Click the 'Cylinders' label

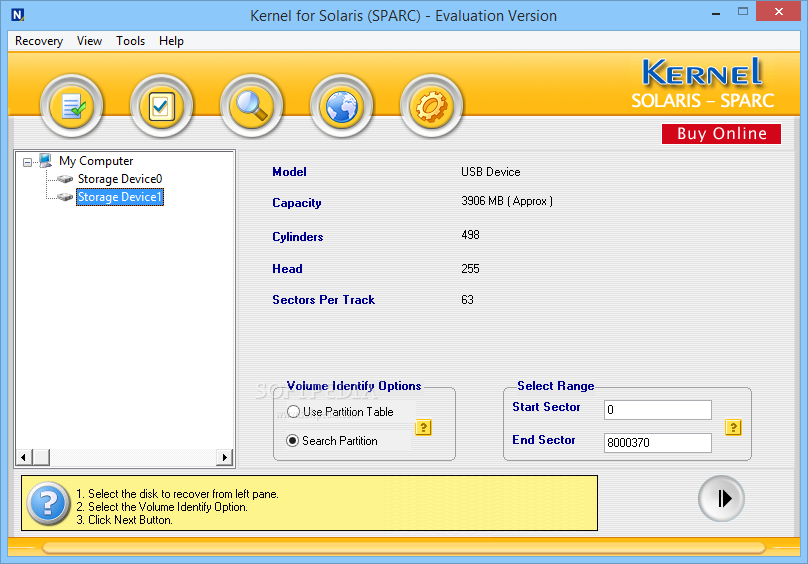[298, 237]
